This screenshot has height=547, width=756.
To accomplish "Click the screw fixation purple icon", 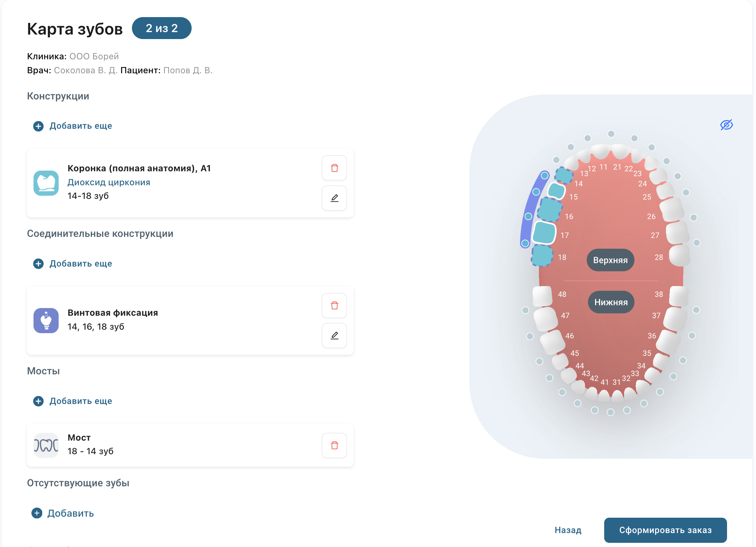I will click(46, 320).
